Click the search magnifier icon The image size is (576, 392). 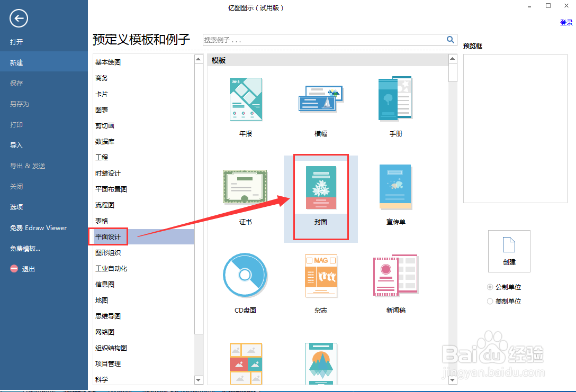click(x=450, y=40)
